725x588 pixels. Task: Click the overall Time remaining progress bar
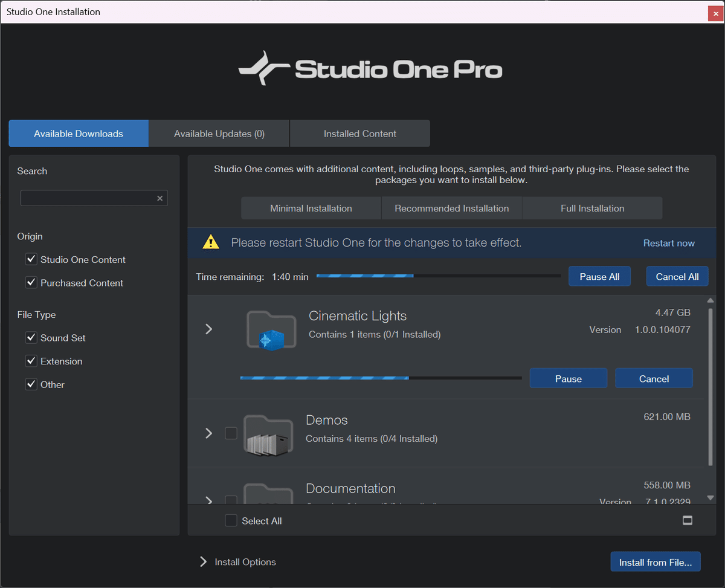[439, 276]
